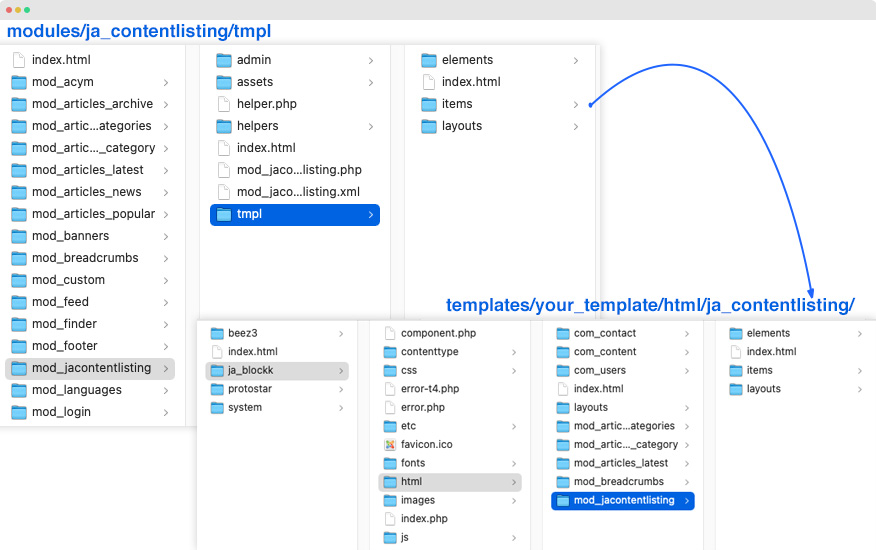Expand the admin folder chevron
This screenshot has height=550, width=876.
[x=370, y=60]
